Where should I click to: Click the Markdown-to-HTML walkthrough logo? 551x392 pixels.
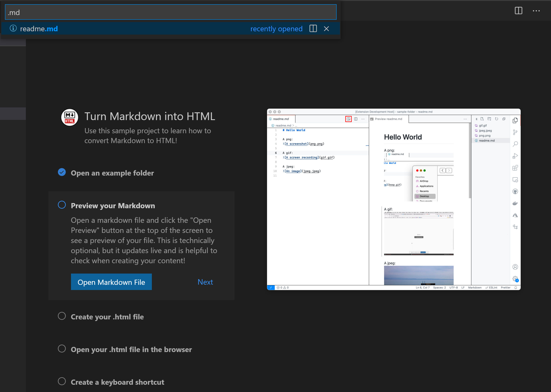[70, 118]
